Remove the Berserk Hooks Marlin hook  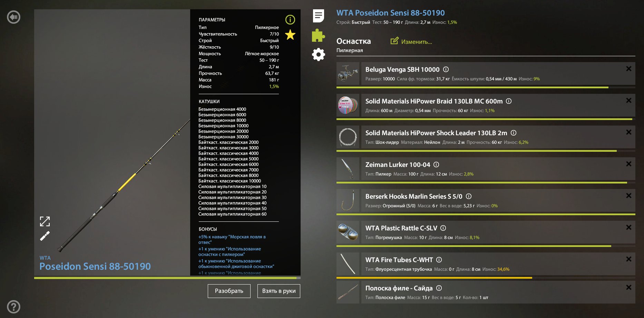tap(628, 196)
